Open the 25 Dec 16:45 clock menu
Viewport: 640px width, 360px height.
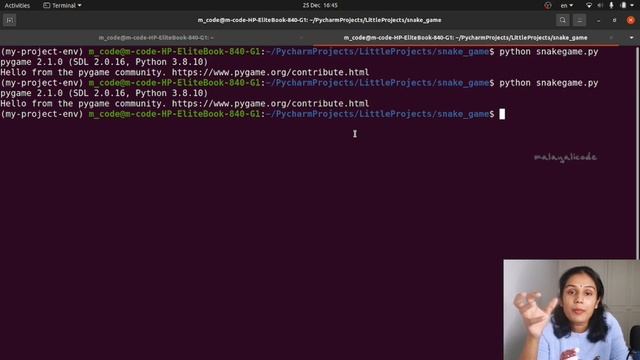coord(320,5)
